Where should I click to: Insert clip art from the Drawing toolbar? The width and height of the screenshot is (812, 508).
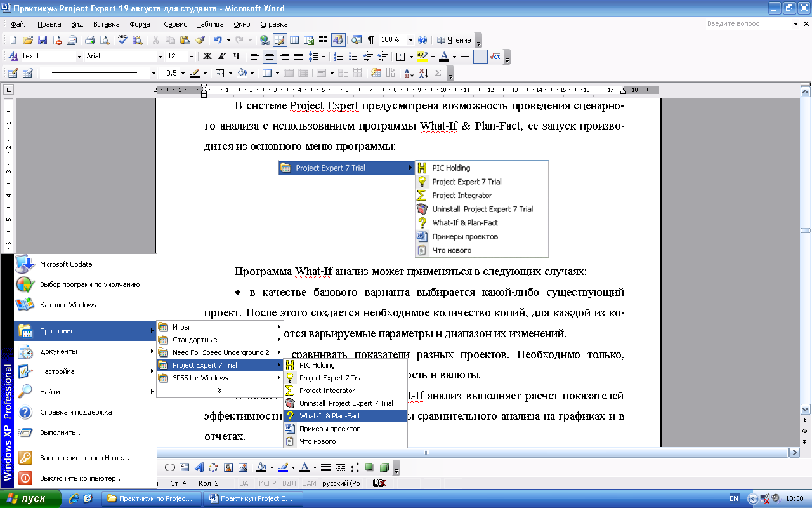click(228, 467)
